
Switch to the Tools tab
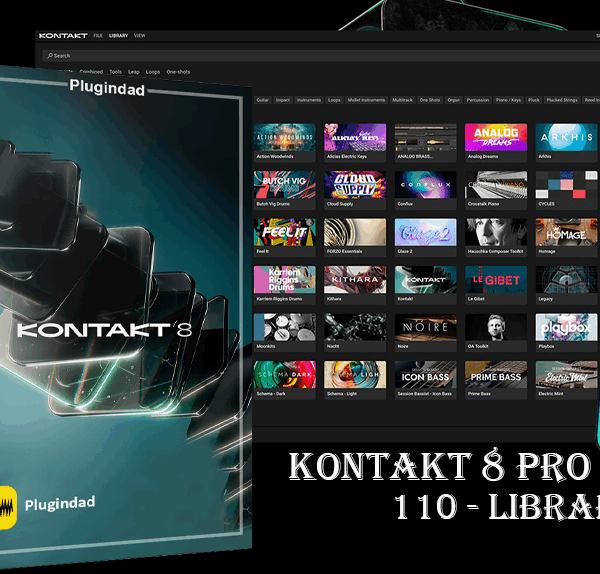(116, 72)
